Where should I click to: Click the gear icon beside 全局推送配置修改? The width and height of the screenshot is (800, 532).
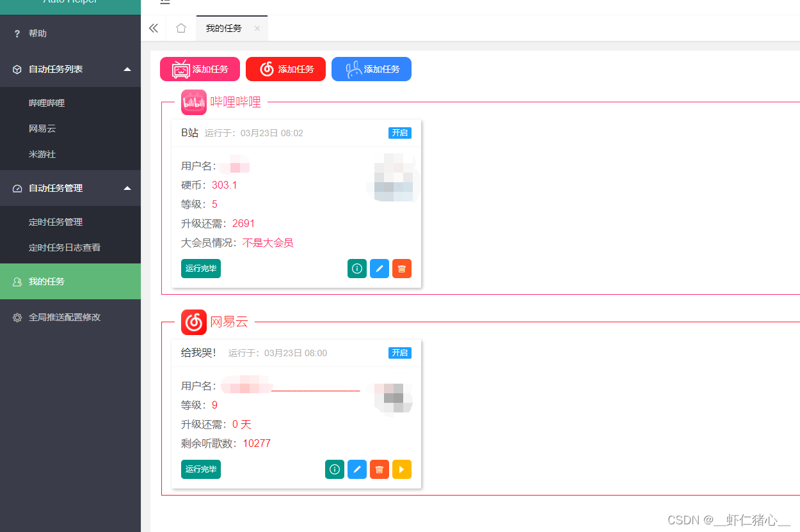pos(17,317)
